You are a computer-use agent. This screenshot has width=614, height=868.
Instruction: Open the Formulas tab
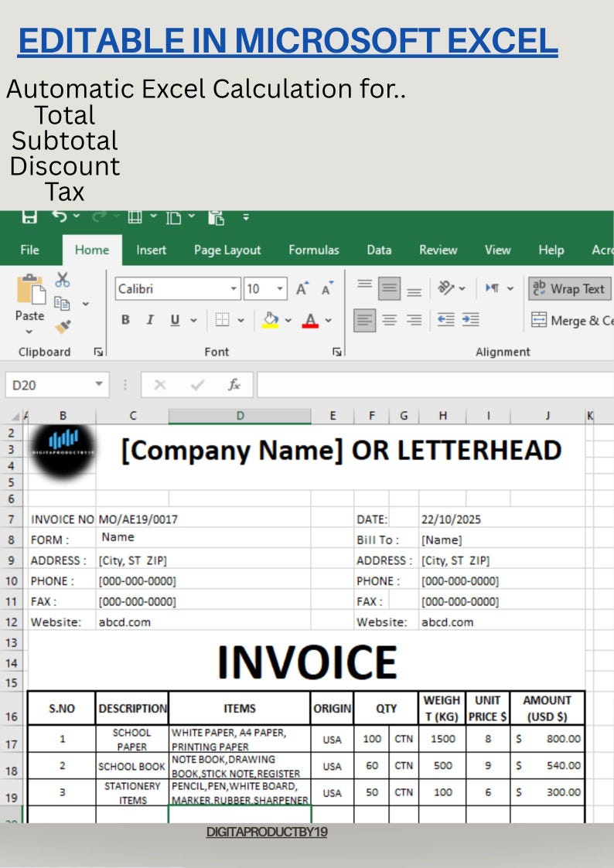(x=314, y=250)
